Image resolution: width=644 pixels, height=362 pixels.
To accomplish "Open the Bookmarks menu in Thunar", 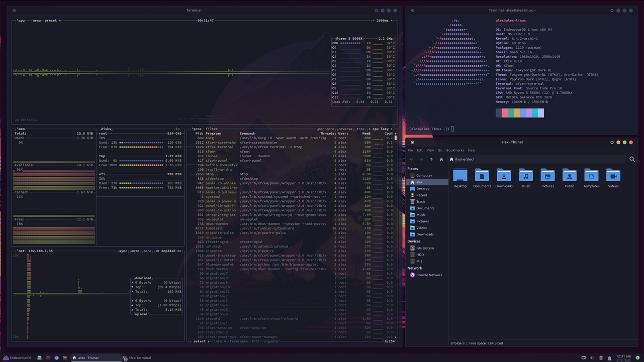I will coord(455,150).
